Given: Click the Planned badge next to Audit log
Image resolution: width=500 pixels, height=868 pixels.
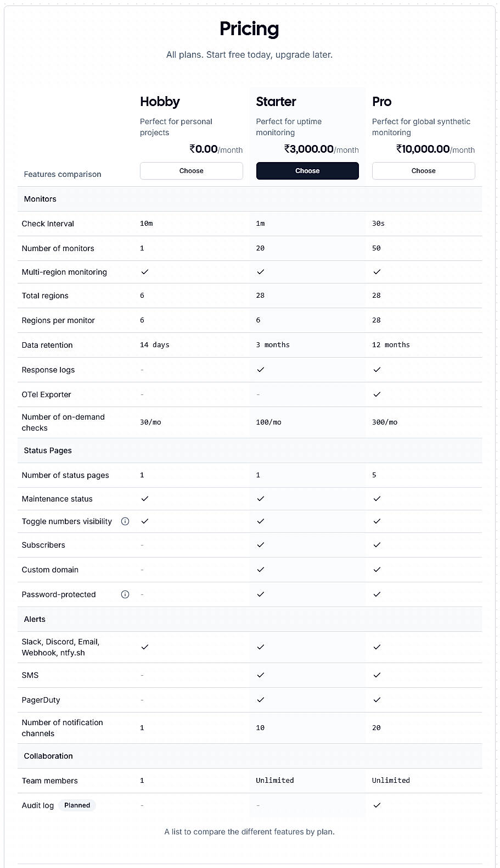Looking at the screenshot, I should [77, 805].
